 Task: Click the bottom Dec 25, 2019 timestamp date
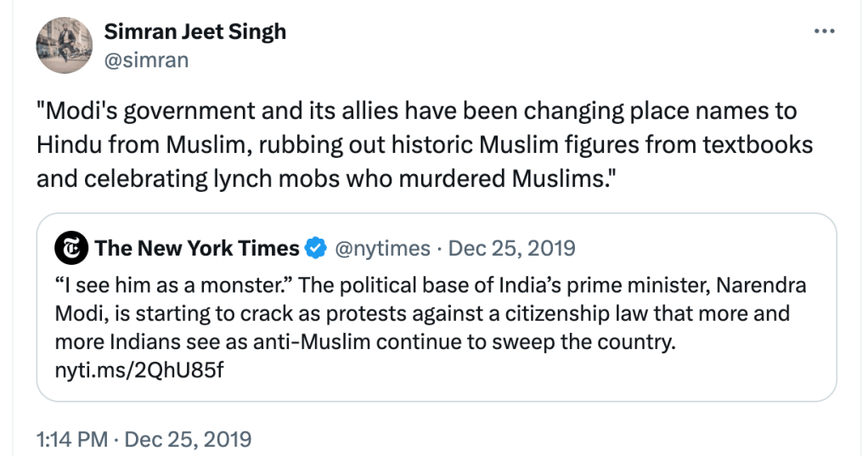click(188, 439)
